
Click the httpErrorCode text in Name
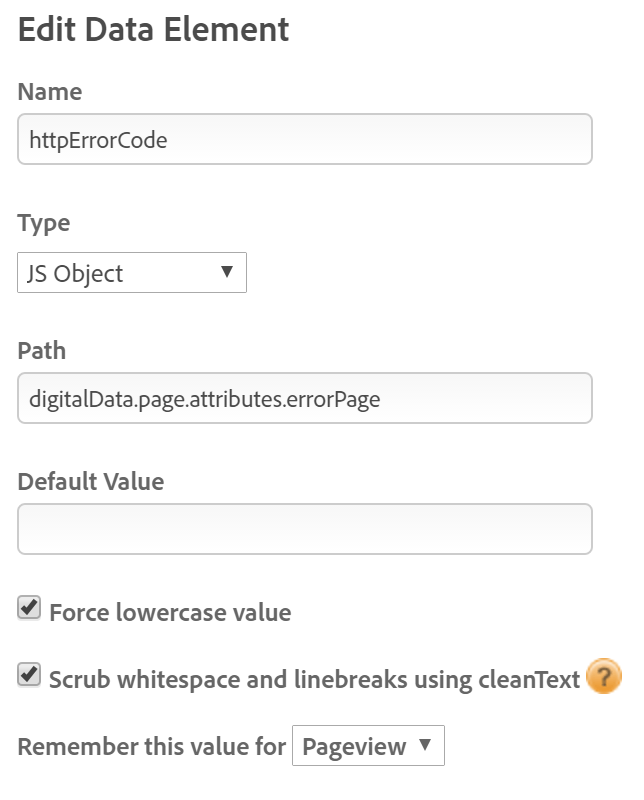(x=98, y=140)
